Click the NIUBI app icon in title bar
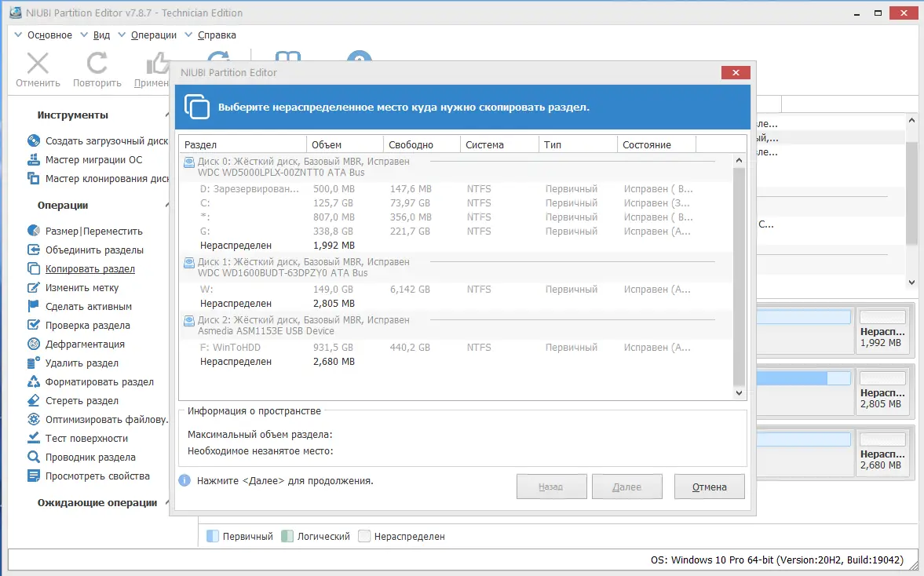The height and width of the screenshot is (576, 924). point(16,13)
